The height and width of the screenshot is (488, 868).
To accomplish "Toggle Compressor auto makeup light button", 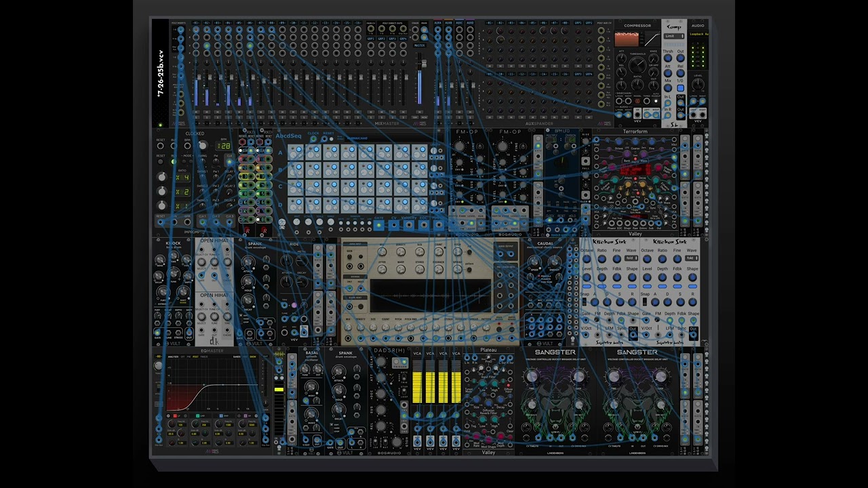I will pyautogui.click(x=656, y=101).
